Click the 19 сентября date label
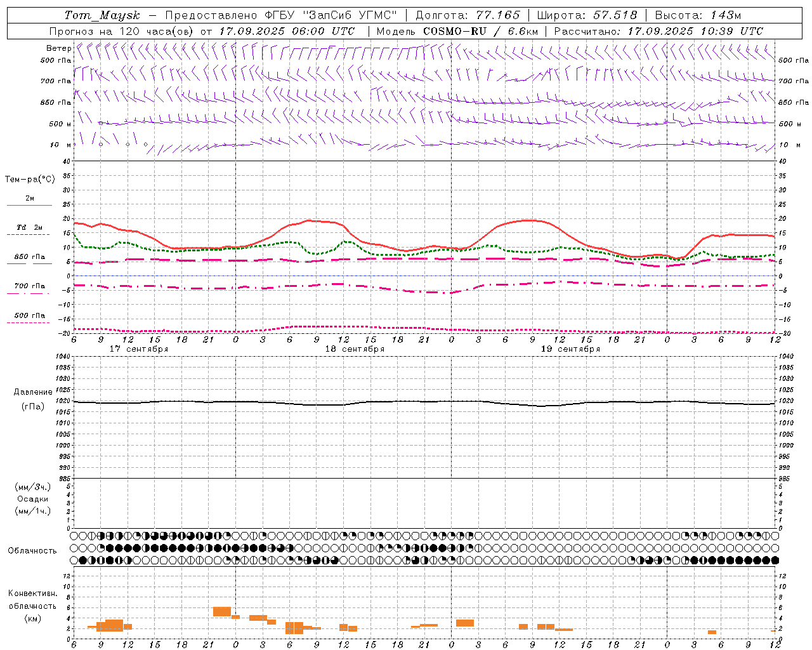 pos(570,349)
